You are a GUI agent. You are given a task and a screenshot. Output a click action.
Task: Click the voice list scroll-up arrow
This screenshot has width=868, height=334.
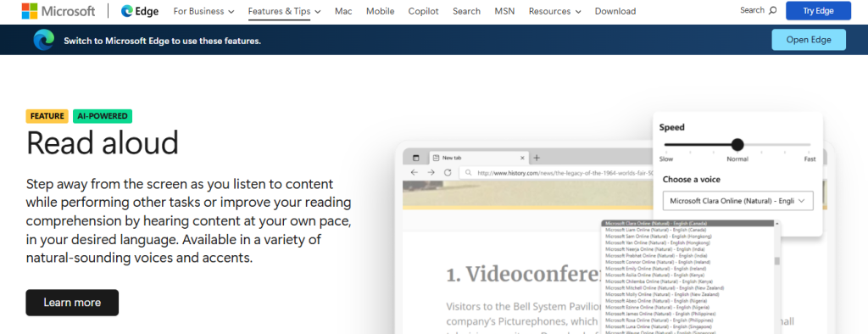776,223
